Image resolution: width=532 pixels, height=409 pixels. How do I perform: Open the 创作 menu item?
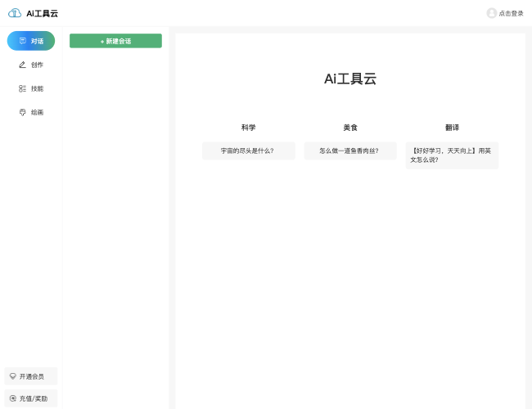pos(31,65)
